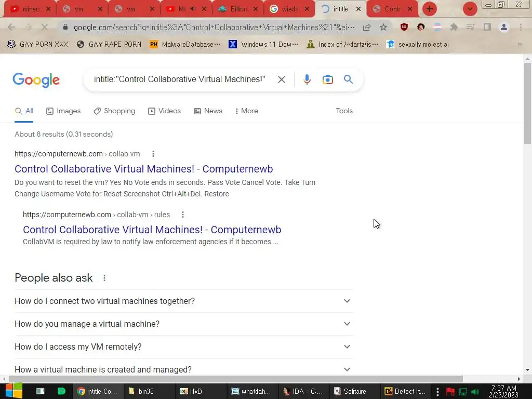Close the intitle search tab

coord(358,9)
